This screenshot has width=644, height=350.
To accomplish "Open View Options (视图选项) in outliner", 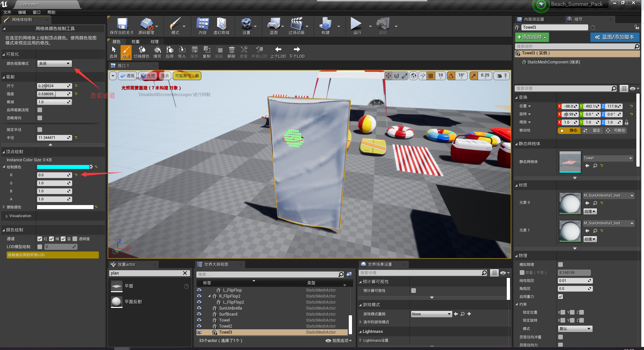I will pyautogui.click(x=339, y=341).
